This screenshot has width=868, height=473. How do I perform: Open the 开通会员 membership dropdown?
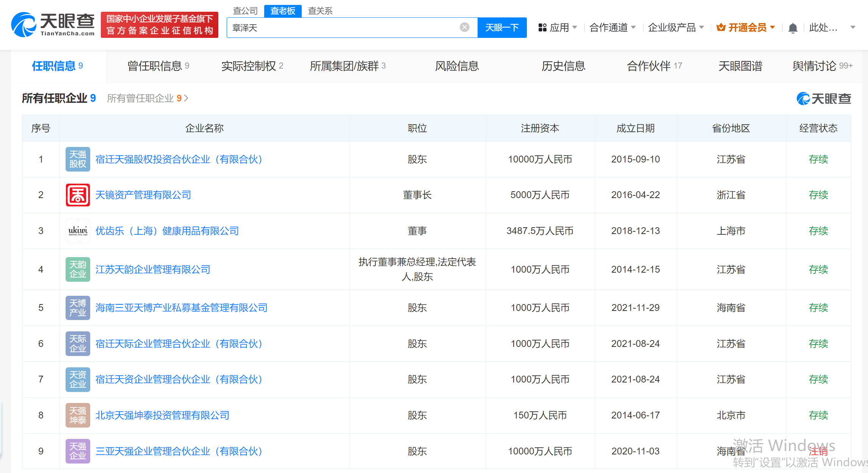746,28
